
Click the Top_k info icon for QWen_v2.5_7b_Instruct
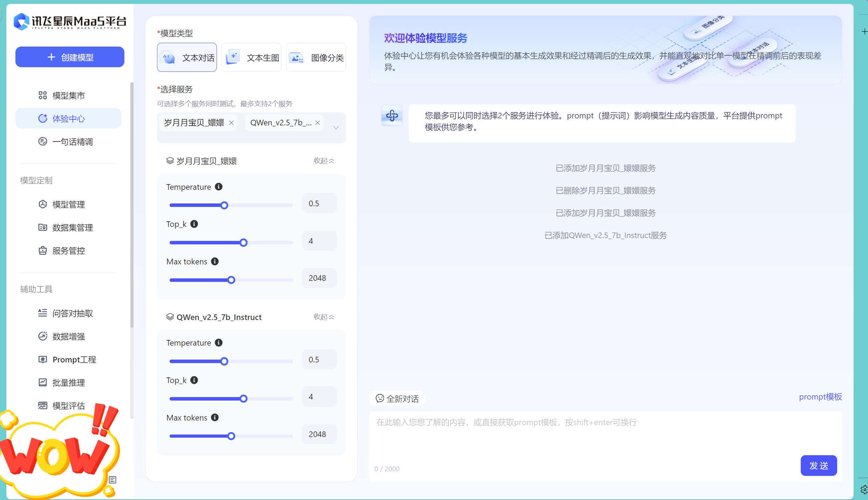pyautogui.click(x=194, y=380)
